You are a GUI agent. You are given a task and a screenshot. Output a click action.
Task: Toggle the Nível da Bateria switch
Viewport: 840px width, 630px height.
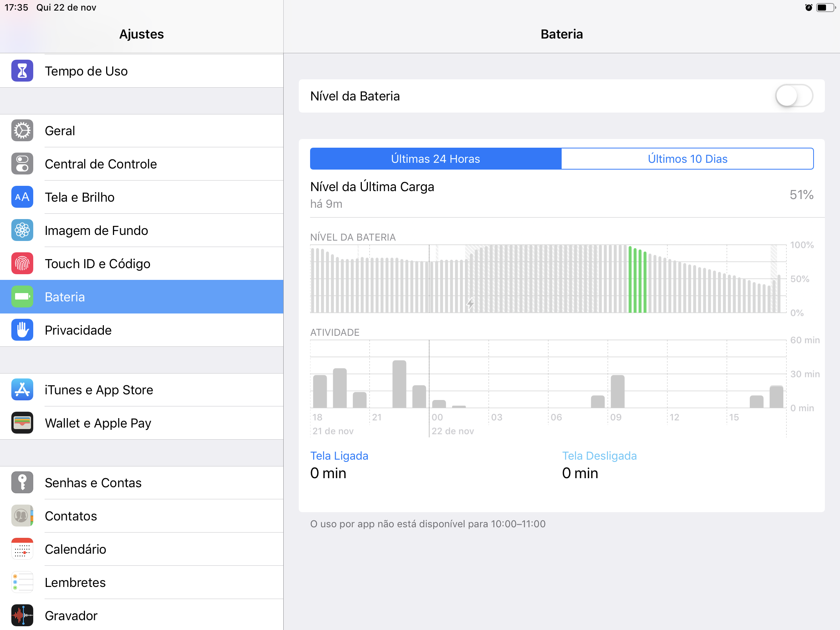[x=794, y=96]
